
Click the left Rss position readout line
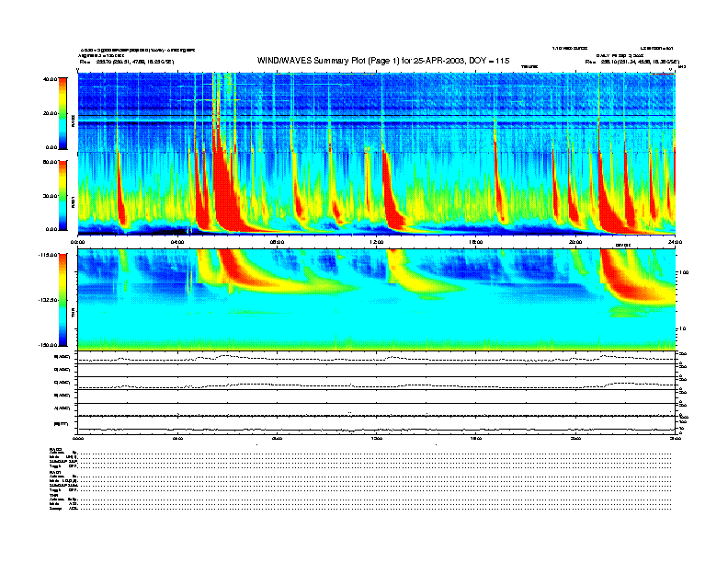pyautogui.click(x=127, y=62)
